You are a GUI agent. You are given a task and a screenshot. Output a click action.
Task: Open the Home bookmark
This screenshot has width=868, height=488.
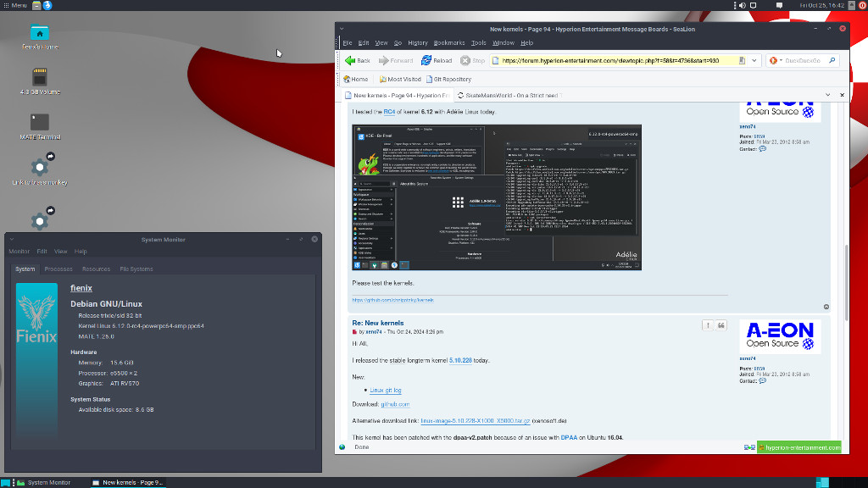tap(355, 79)
